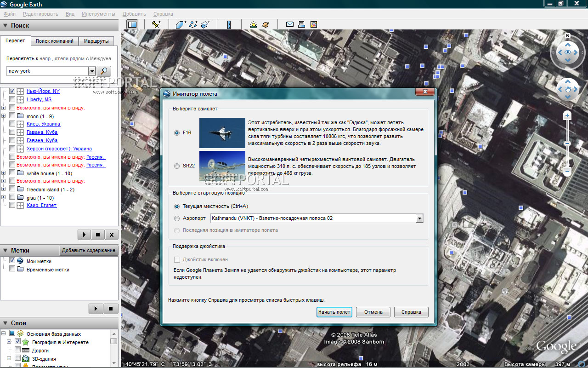Click the zoom slider handle
The height and width of the screenshot is (368, 588).
coord(567,144)
